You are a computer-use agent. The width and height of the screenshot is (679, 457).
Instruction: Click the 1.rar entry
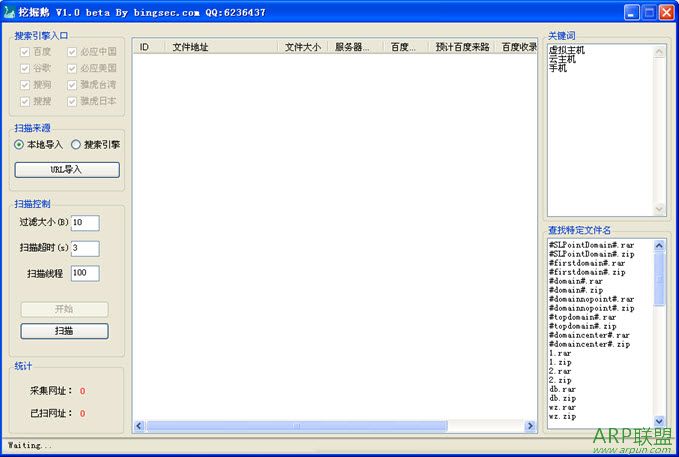coord(560,353)
